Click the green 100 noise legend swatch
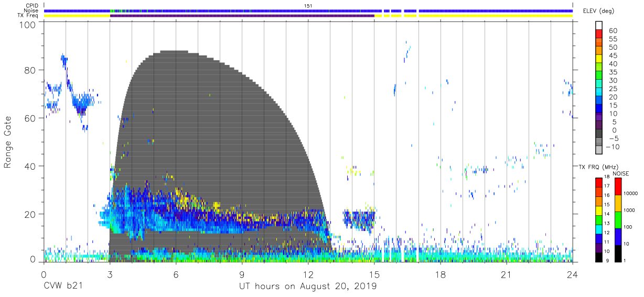The image size is (644, 297). tap(618, 220)
